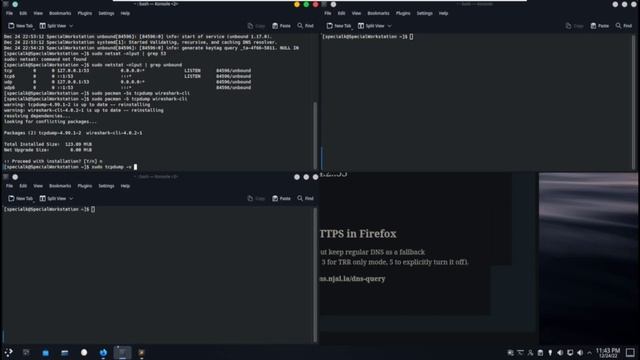Image resolution: width=640 pixels, height=360 pixels.
Task: Click the show desktop button in tray
Action: [x=630, y=352]
